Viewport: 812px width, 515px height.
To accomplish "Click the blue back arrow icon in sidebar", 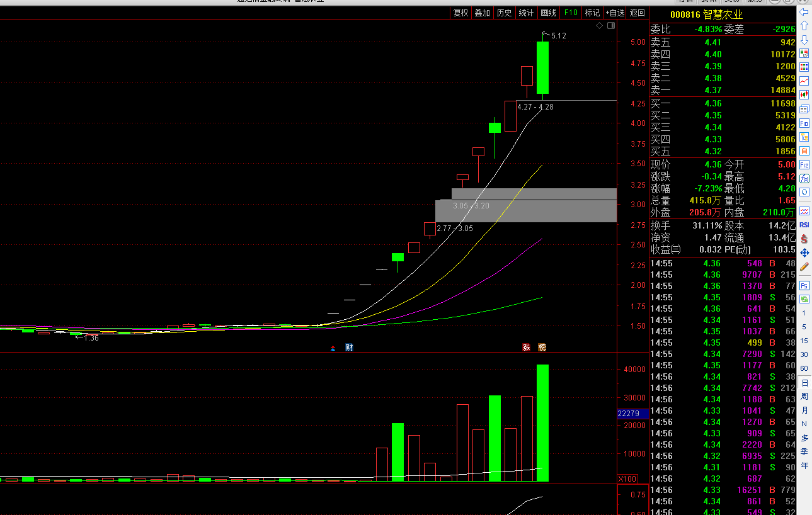I will tap(804, 12).
